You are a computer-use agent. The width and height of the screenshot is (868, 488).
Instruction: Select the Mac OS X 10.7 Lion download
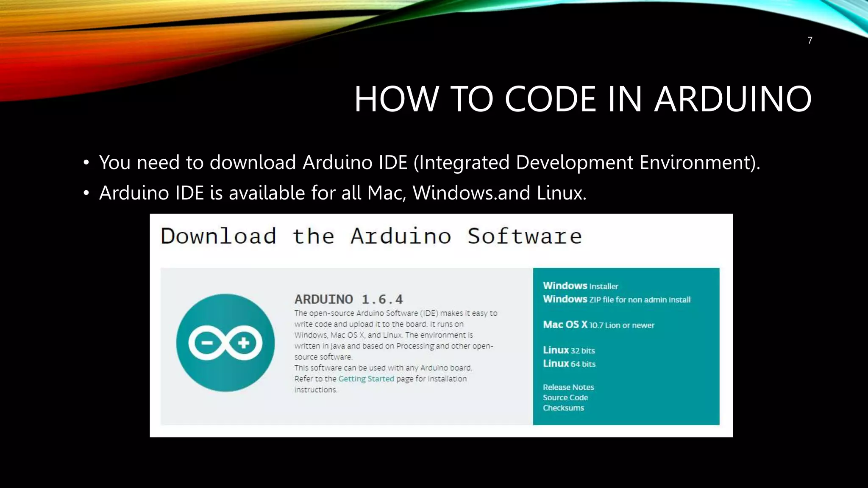point(598,325)
